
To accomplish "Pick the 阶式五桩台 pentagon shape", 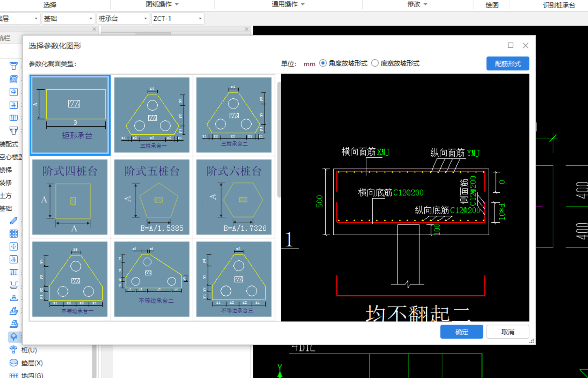I will tap(152, 197).
